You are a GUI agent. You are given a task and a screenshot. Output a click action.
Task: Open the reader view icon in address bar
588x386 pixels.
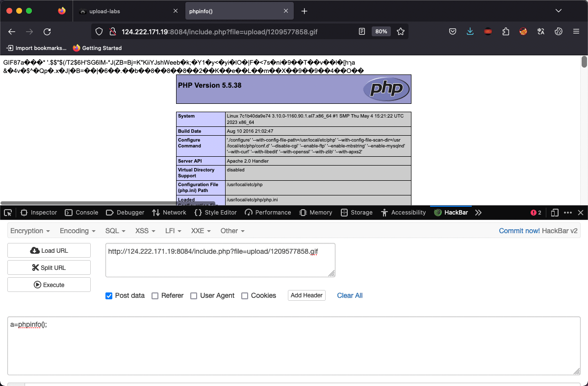[361, 31]
